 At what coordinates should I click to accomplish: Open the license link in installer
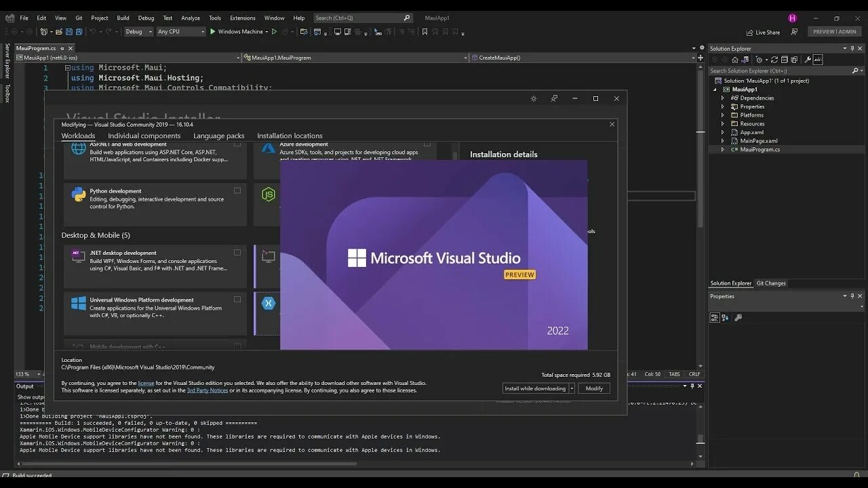[146, 383]
